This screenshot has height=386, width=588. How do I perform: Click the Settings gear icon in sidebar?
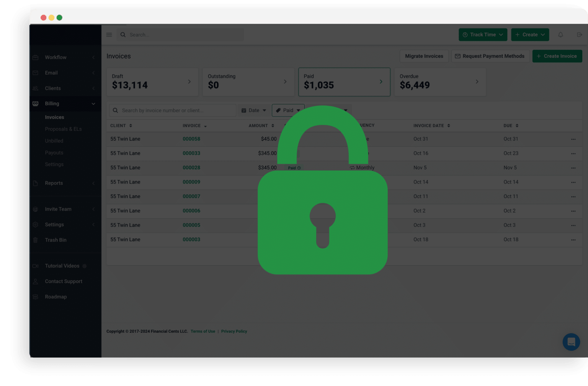tap(36, 225)
